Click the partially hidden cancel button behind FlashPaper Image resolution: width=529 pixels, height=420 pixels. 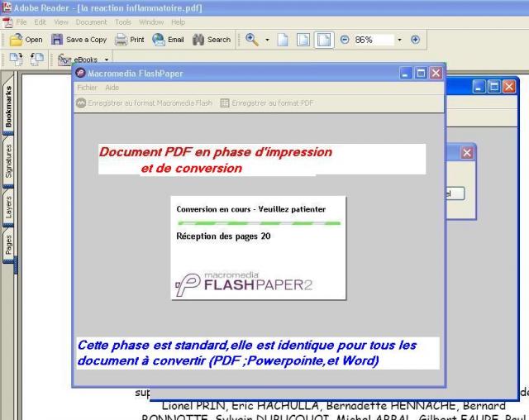455,193
